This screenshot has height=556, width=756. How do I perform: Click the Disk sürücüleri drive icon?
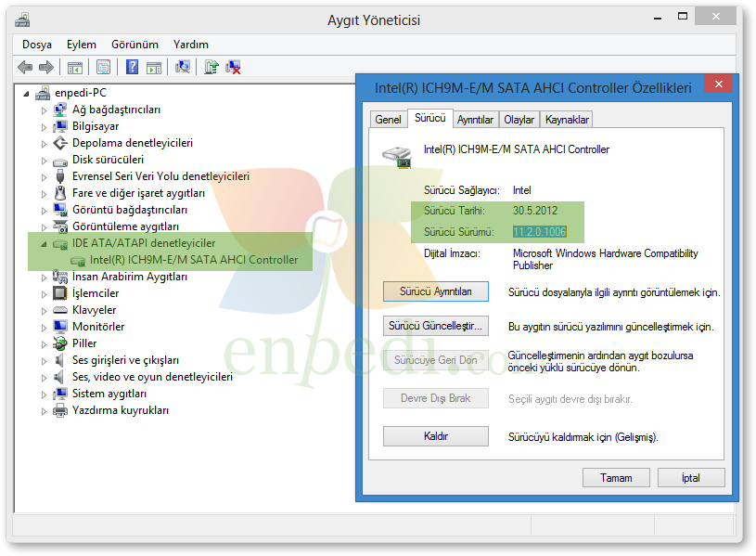tap(59, 162)
